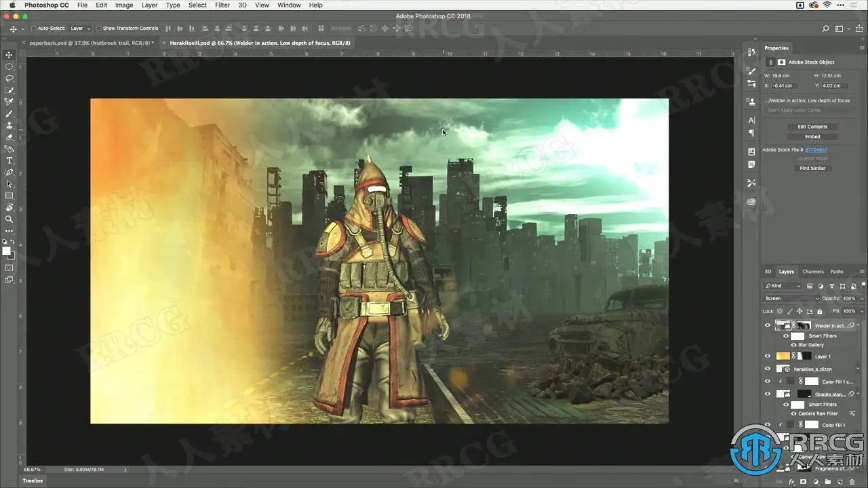Image resolution: width=868 pixels, height=488 pixels.
Task: Open Adobe Stock file number link
Action: [x=816, y=150]
